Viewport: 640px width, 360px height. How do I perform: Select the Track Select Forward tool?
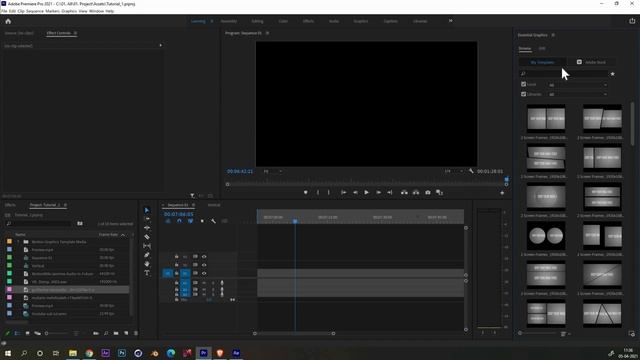coord(147,219)
